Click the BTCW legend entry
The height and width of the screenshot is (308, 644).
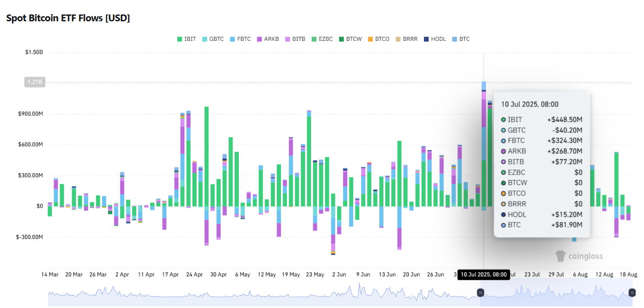point(350,39)
